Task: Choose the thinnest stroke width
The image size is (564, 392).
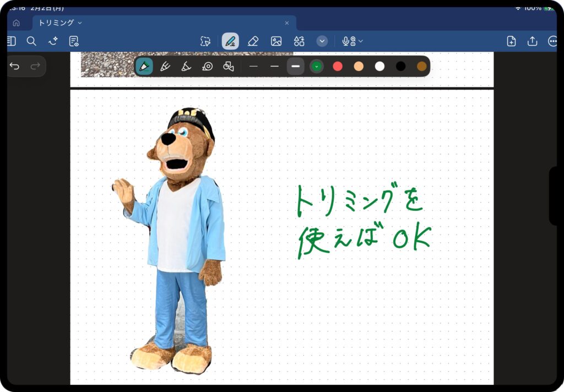Action: coord(253,67)
